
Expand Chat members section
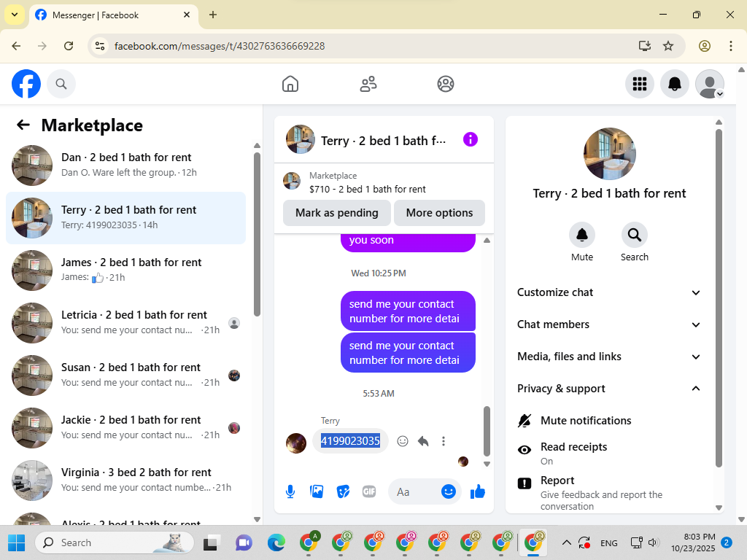click(x=609, y=324)
